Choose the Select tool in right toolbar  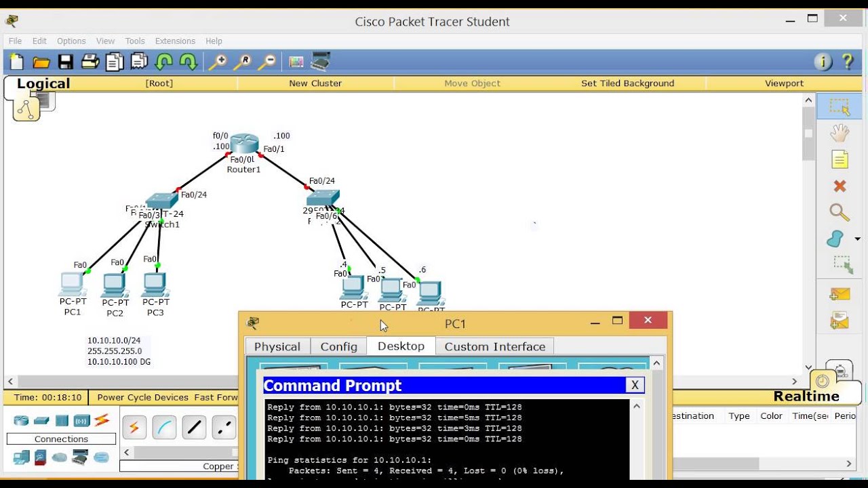(840, 106)
